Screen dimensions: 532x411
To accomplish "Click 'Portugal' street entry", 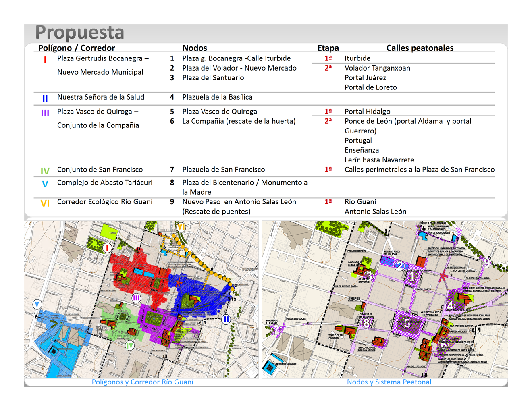I will pyautogui.click(x=358, y=140).
